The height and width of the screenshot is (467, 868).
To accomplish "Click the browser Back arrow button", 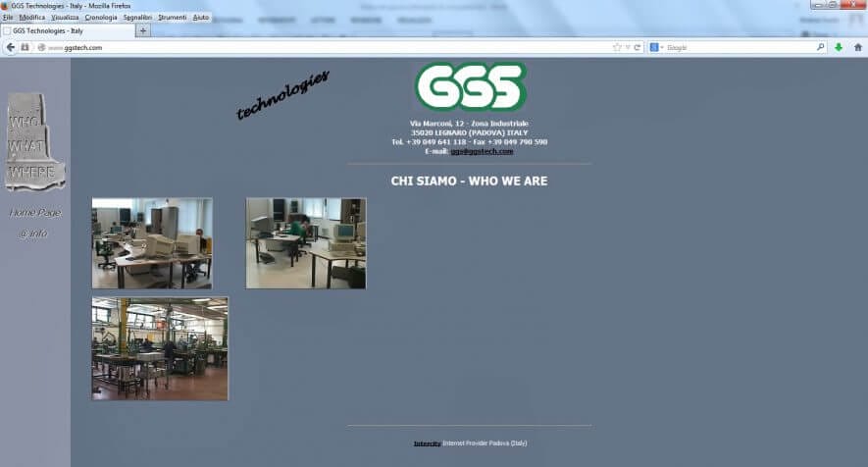I will click(x=11, y=47).
